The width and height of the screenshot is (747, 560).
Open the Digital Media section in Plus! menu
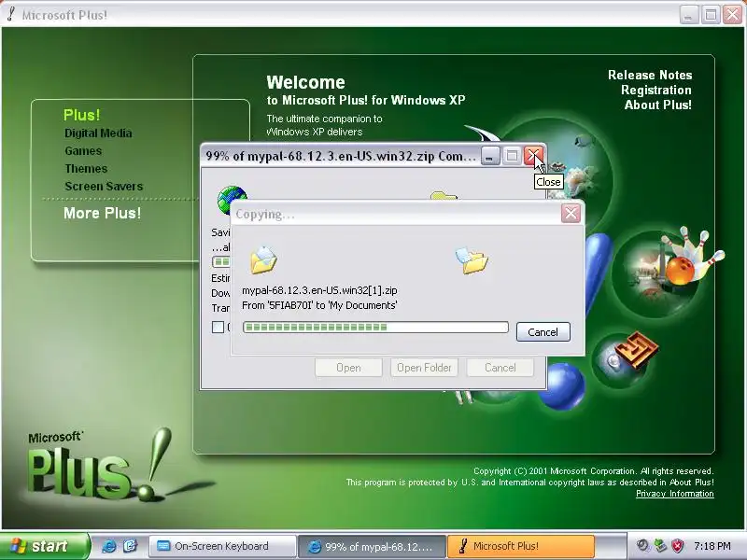[x=98, y=133]
